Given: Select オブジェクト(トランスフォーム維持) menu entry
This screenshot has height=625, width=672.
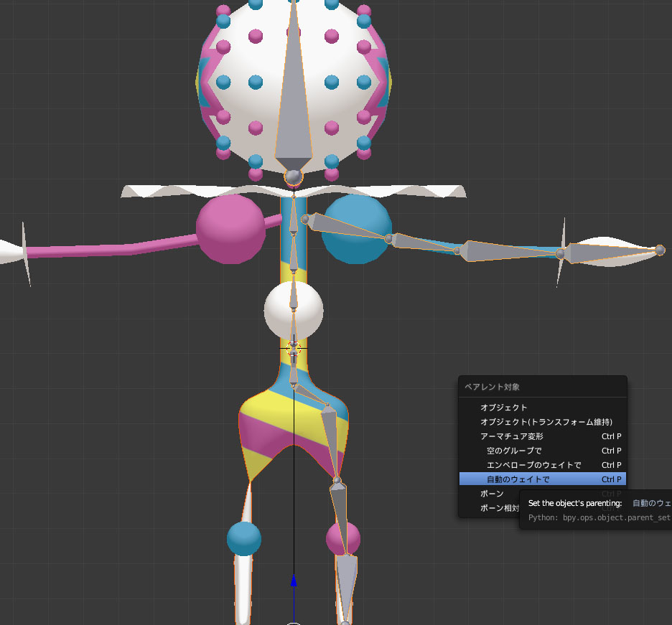Looking at the screenshot, I should coord(542,422).
